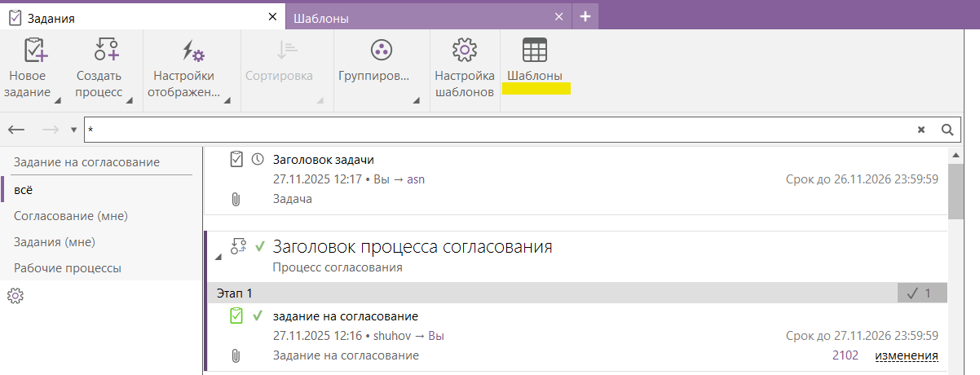Click the Шаблоны table icon

pyautogui.click(x=535, y=51)
